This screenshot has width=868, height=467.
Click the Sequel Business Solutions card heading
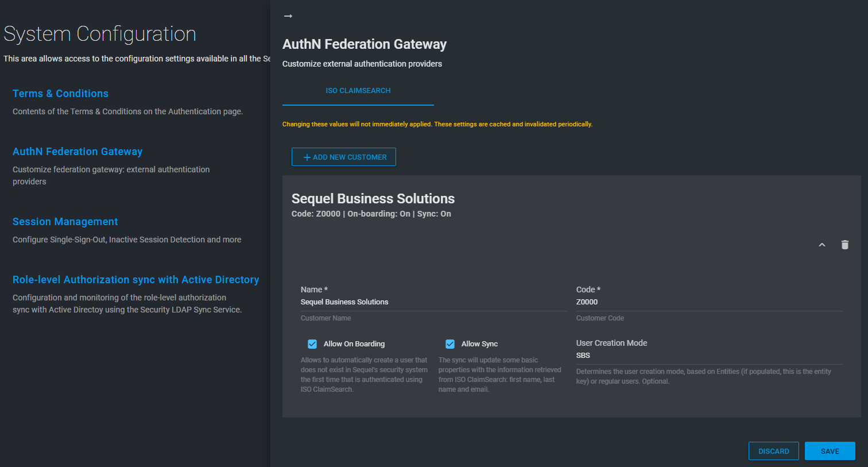[373, 199]
